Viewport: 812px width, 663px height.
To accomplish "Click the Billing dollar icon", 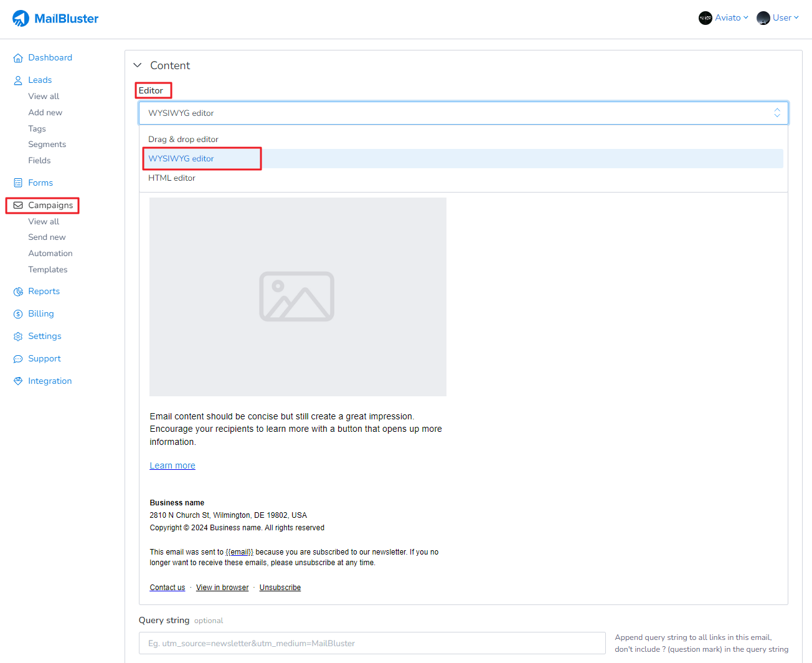I will pyautogui.click(x=18, y=314).
